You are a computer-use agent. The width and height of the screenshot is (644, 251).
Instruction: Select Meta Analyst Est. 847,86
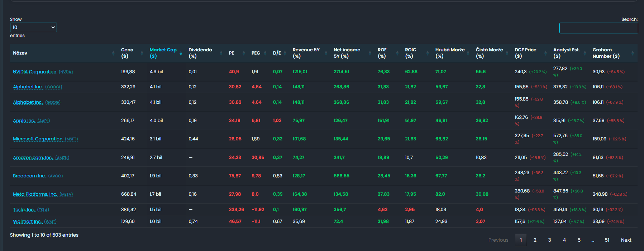pos(560,191)
